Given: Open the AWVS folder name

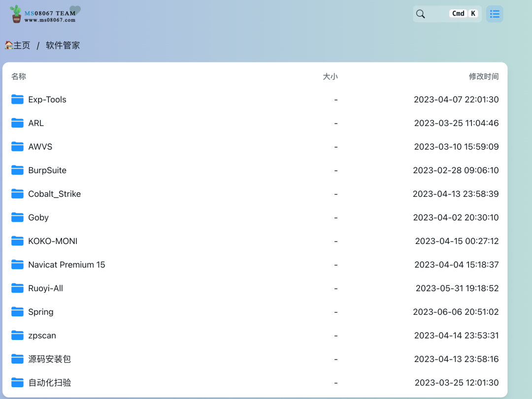Looking at the screenshot, I should click(x=40, y=147).
